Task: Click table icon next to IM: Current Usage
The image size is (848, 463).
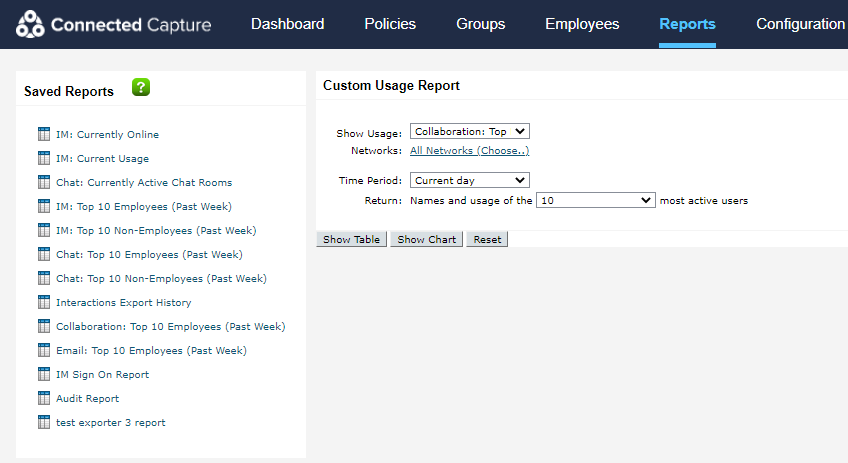Action: (44, 158)
